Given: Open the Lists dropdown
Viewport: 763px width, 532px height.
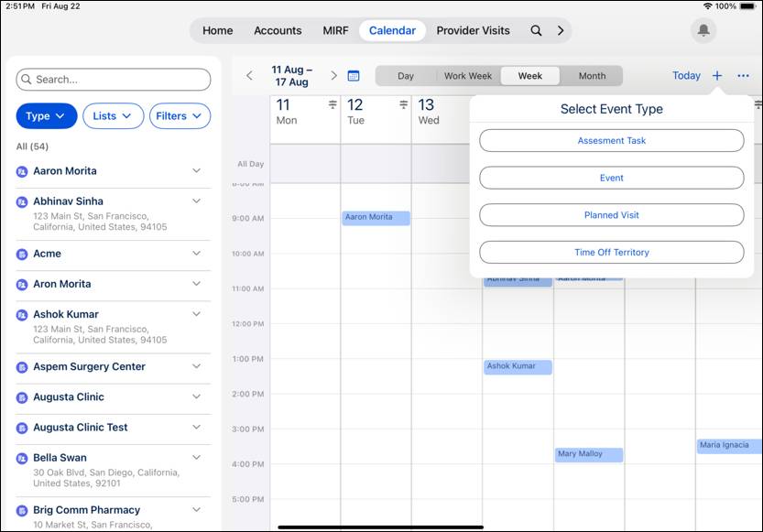Looking at the screenshot, I should tap(113, 116).
